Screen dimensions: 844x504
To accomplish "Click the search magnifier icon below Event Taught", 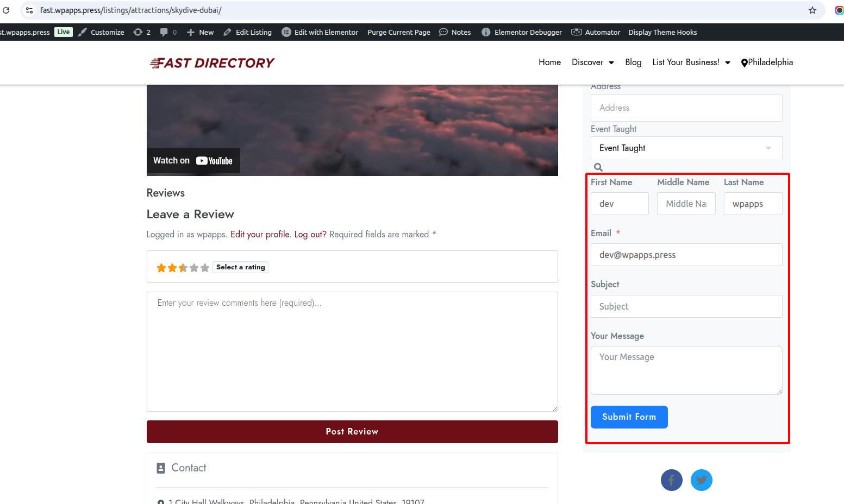I will tap(598, 167).
